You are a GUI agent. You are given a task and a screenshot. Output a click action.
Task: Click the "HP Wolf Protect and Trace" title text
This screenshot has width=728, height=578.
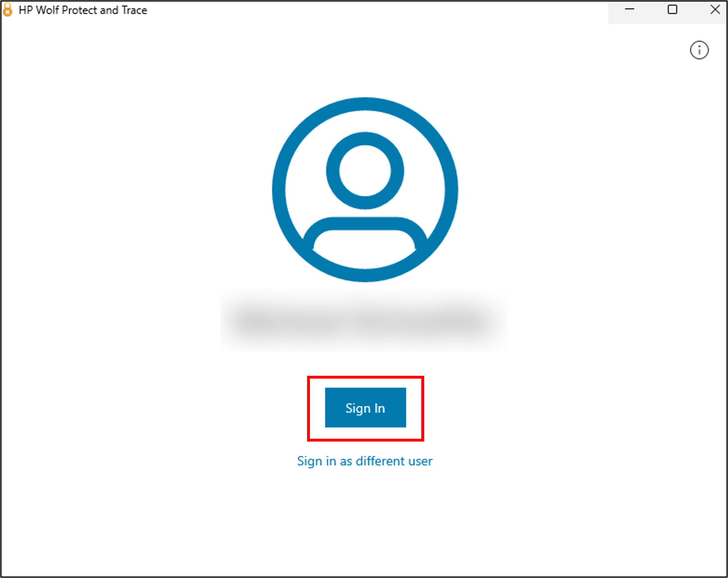(x=83, y=10)
